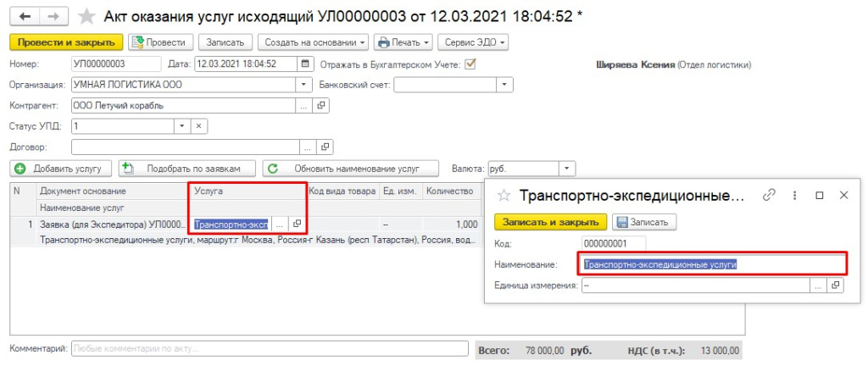Image resolution: width=868 pixels, height=366 pixels.
Task: Clear the Статус УПД field with X
Action: point(199,126)
